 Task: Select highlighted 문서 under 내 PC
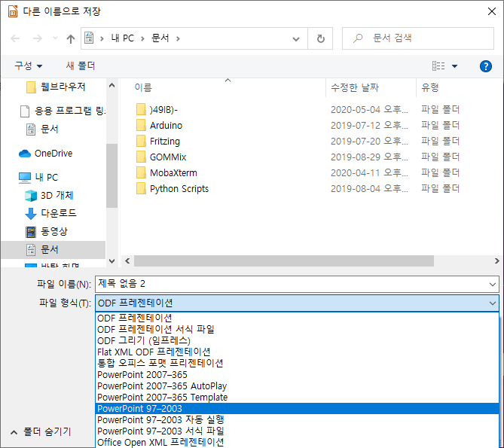coord(53,249)
